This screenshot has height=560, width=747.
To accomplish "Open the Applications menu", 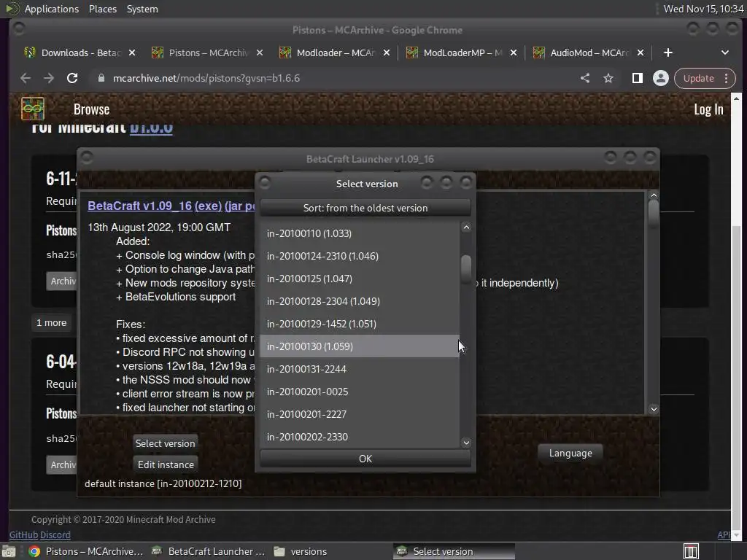I will coord(52,9).
